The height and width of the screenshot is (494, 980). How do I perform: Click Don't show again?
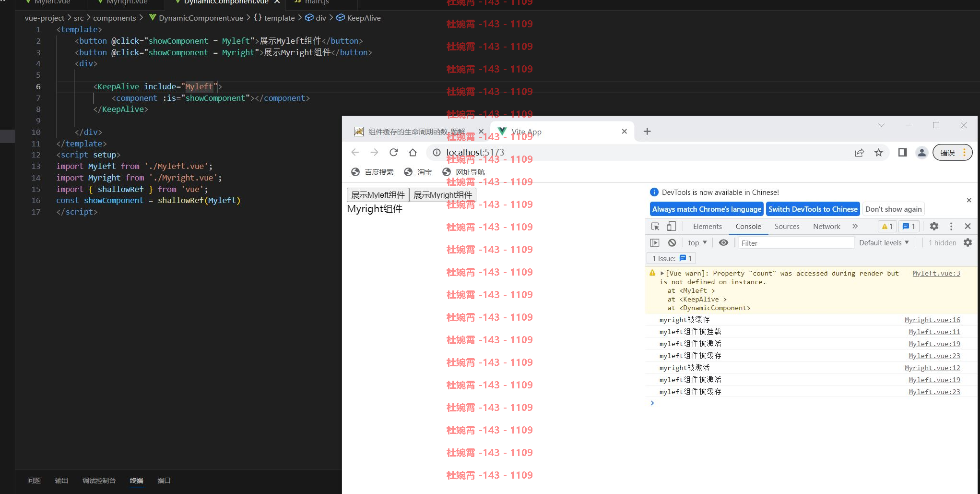click(893, 209)
